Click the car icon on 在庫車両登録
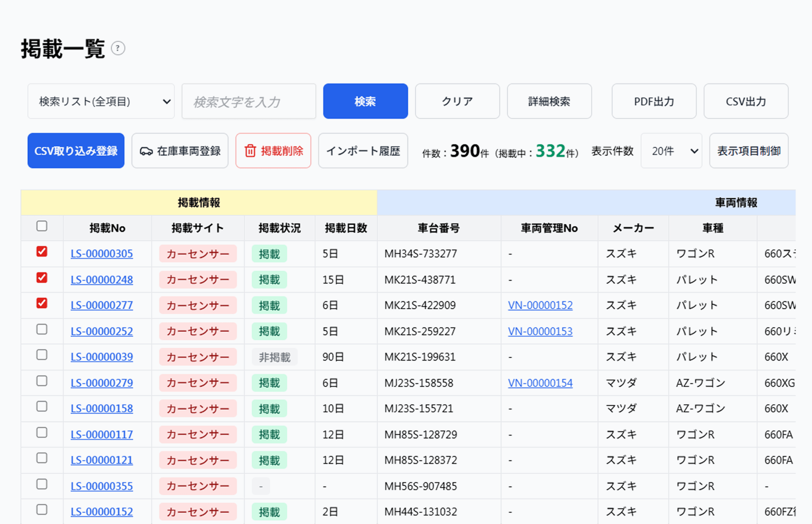Screen dimensions: 812x524 tap(146, 151)
